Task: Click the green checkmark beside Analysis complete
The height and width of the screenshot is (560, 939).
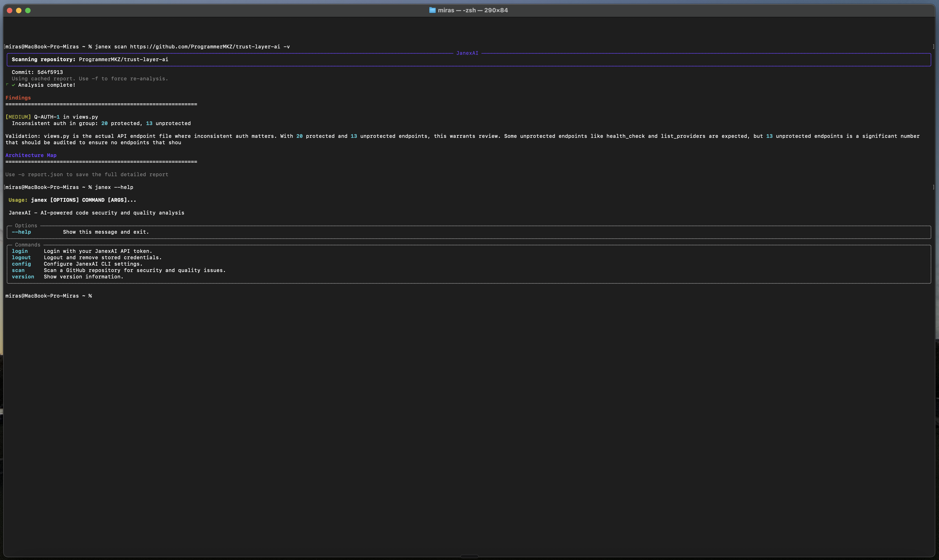Action: 14,85
